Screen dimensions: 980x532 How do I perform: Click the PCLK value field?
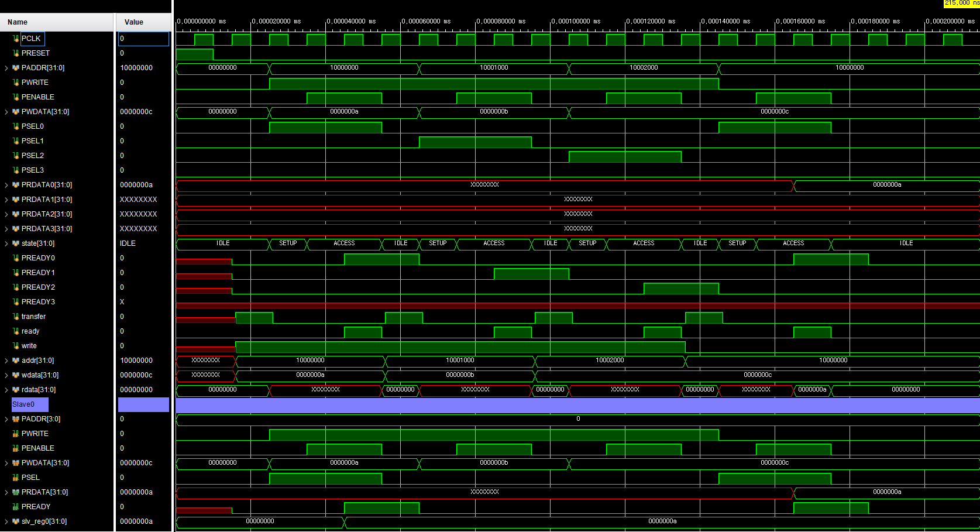coord(143,39)
